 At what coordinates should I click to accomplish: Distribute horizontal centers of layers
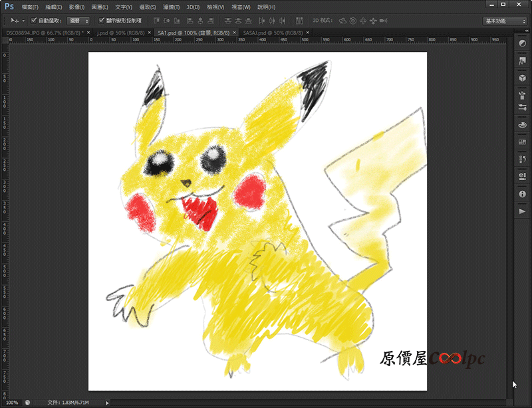(x=272, y=21)
